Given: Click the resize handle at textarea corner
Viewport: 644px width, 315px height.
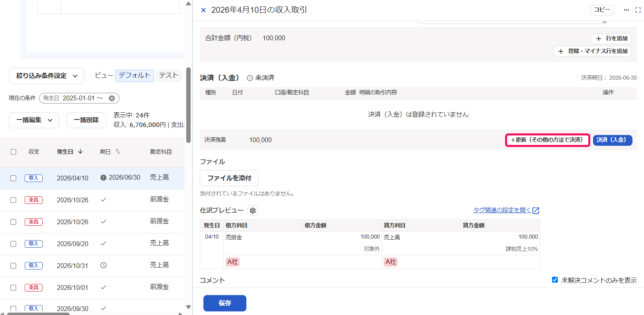Looking at the screenshot, I should coord(605,22).
